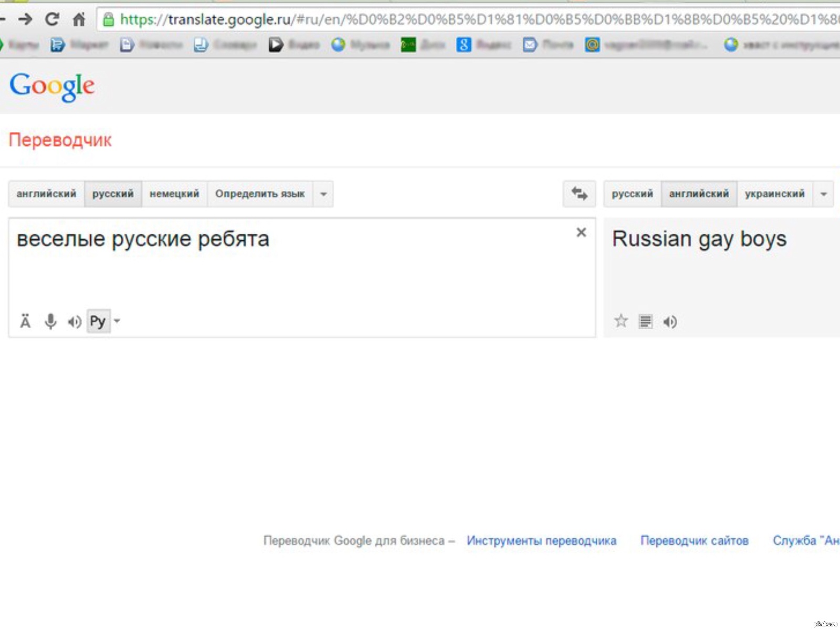The height and width of the screenshot is (630, 840).
Task: Click the Ä icon under the source text
Action: tap(25, 321)
